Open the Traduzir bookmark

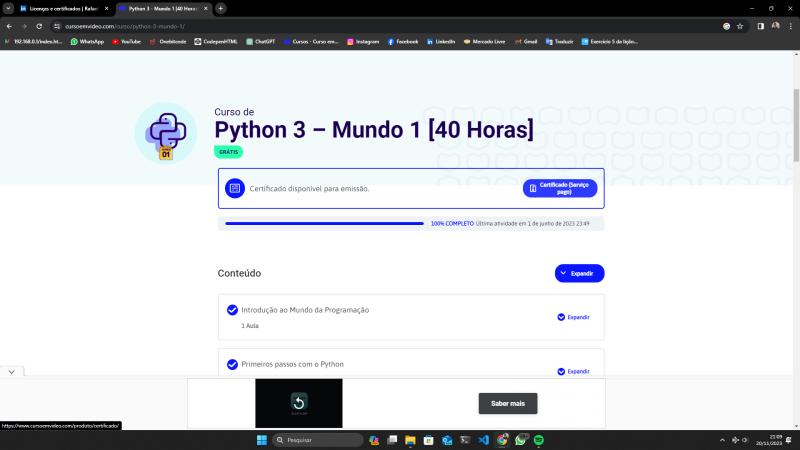tap(560, 42)
